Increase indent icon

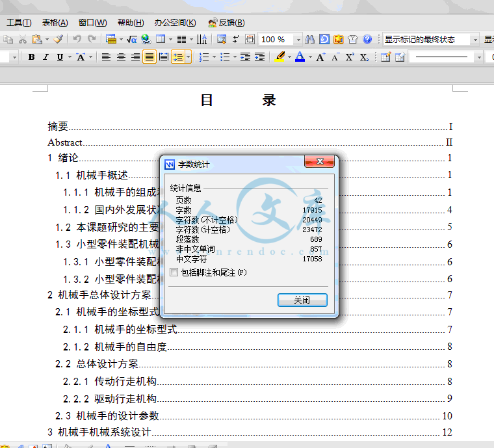(259, 57)
